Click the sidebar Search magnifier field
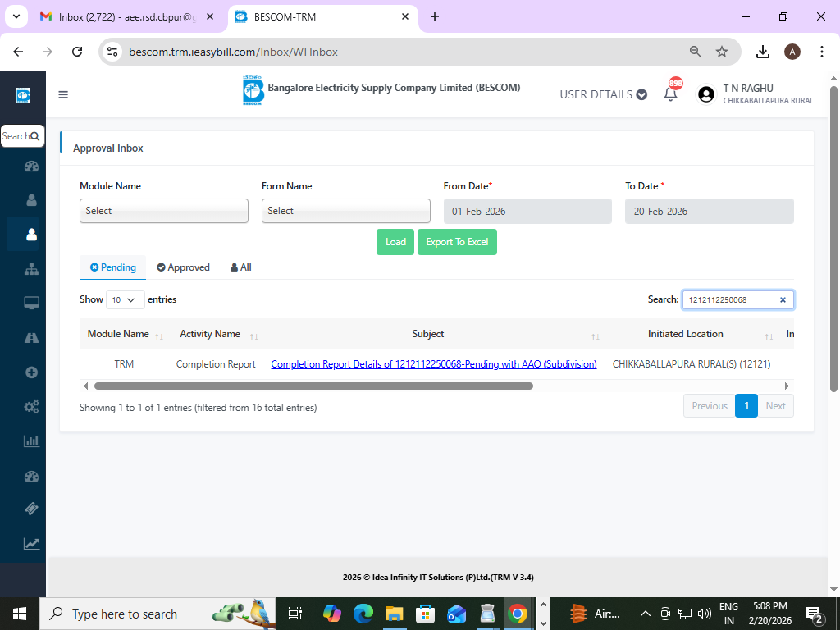This screenshot has height=630, width=840. click(x=22, y=136)
